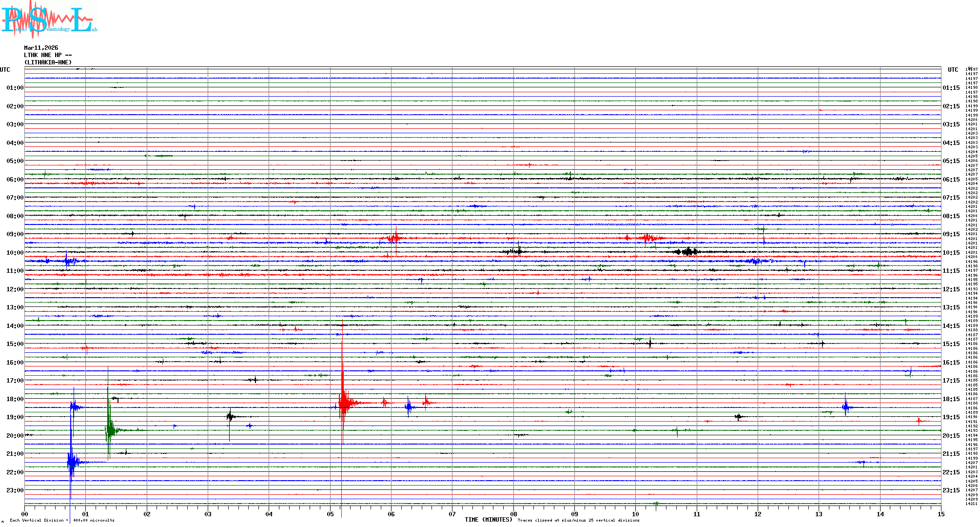Click the black burst on the 10:00 trace
The height and width of the screenshot is (527, 980).
click(688, 252)
